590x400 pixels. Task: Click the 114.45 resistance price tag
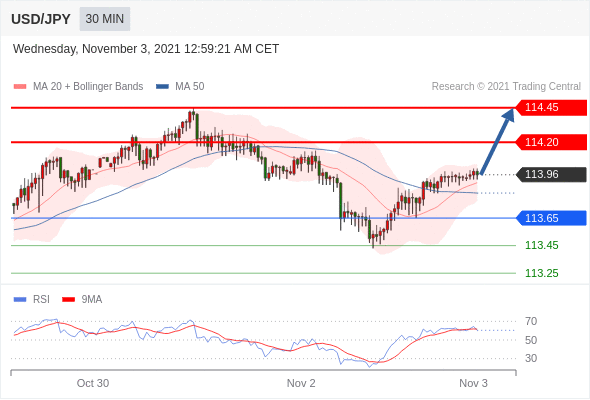point(551,108)
